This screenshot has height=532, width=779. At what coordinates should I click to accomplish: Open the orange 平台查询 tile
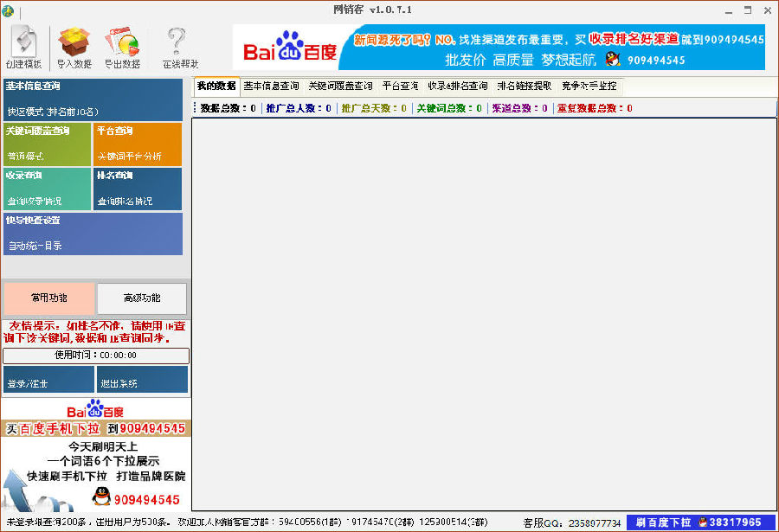[138, 144]
